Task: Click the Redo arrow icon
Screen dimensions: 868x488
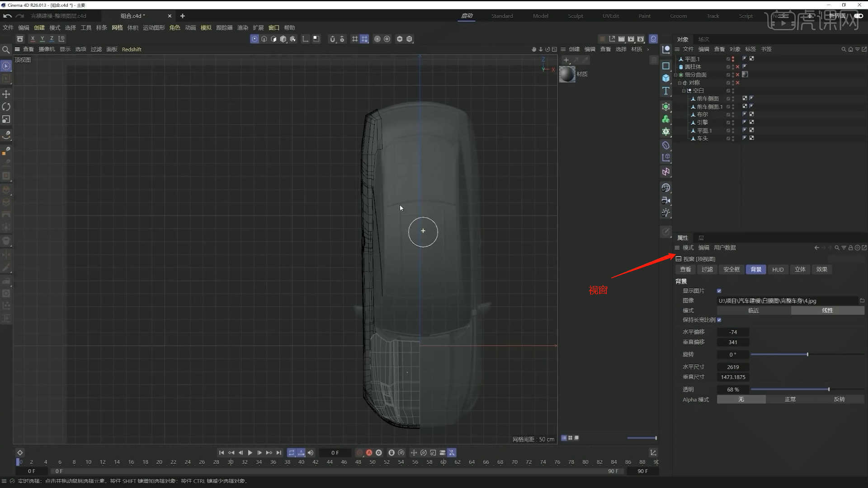Action: pyautogui.click(x=19, y=16)
